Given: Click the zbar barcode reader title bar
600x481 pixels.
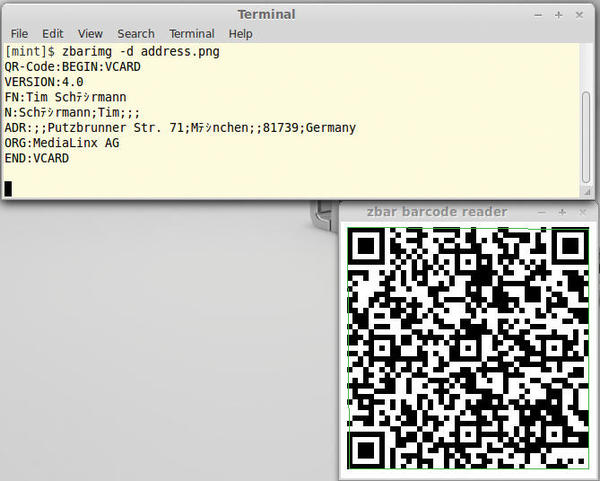Looking at the screenshot, I should click(437, 212).
